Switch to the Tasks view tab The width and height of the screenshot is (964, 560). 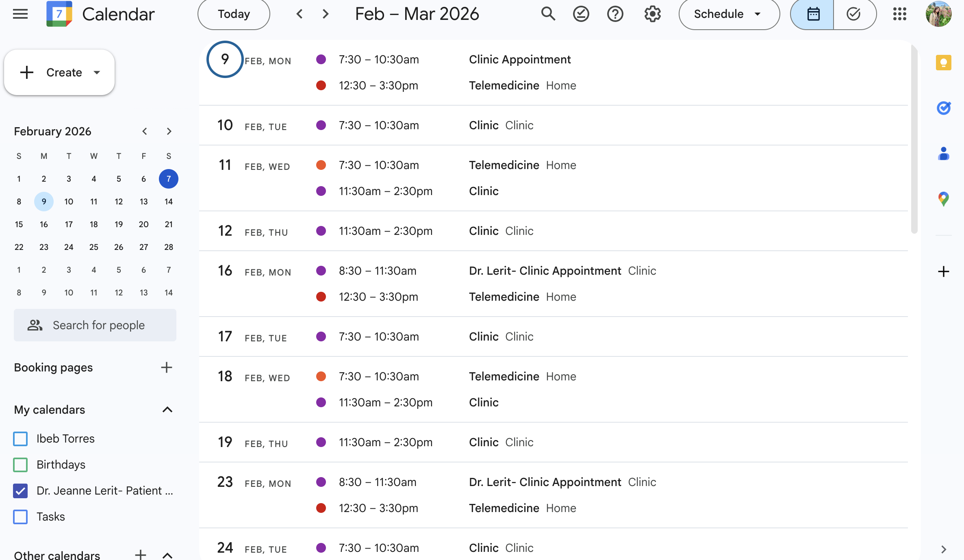click(x=854, y=14)
